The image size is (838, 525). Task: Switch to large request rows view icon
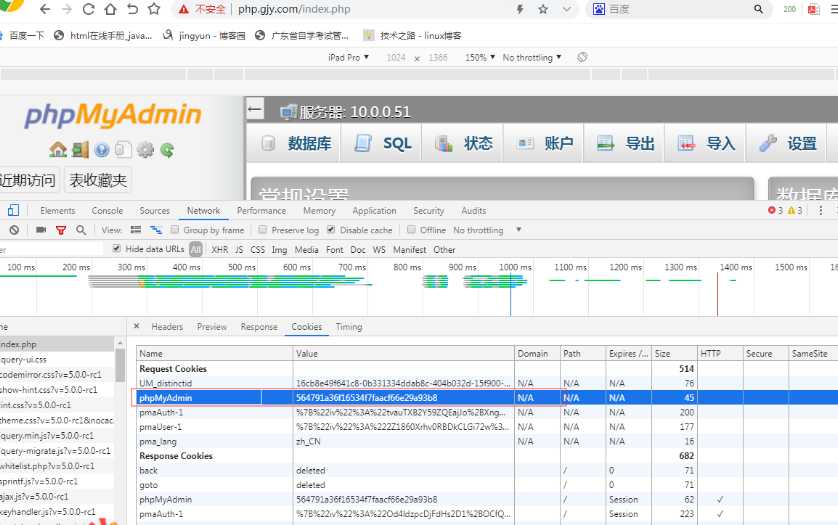[x=136, y=230]
